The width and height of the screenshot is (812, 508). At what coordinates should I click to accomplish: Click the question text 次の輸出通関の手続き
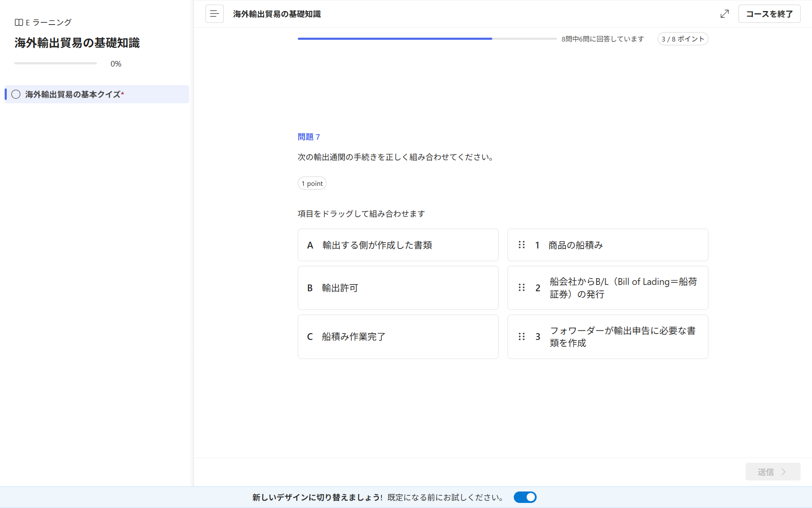click(396, 157)
